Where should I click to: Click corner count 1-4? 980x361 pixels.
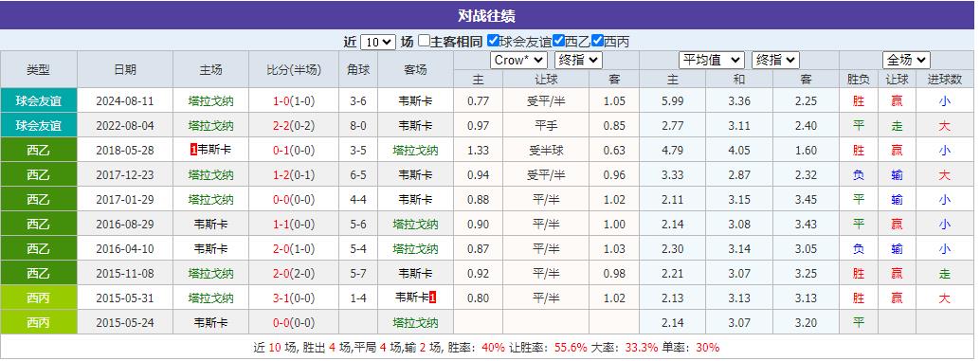tap(358, 298)
